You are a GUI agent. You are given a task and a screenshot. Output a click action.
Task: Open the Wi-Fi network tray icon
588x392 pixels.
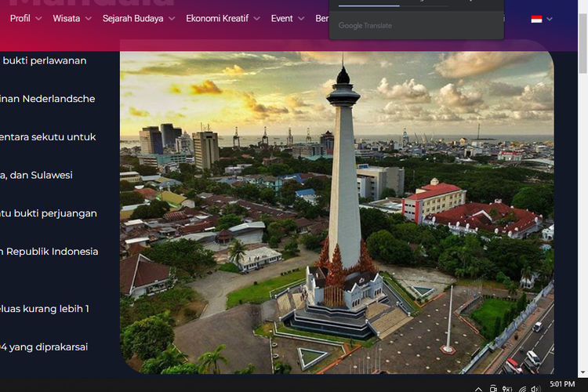coord(522,389)
